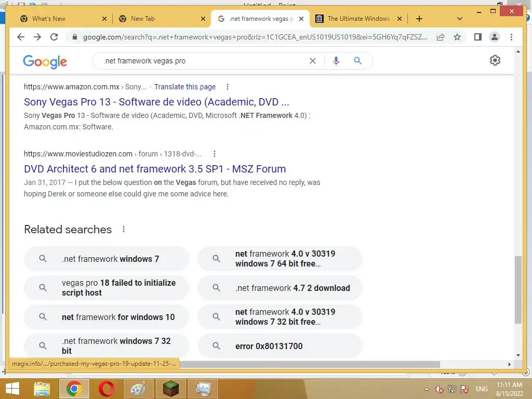Open Action Center flag icon
The image size is (532, 399).
pyautogui.click(x=464, y=389)
